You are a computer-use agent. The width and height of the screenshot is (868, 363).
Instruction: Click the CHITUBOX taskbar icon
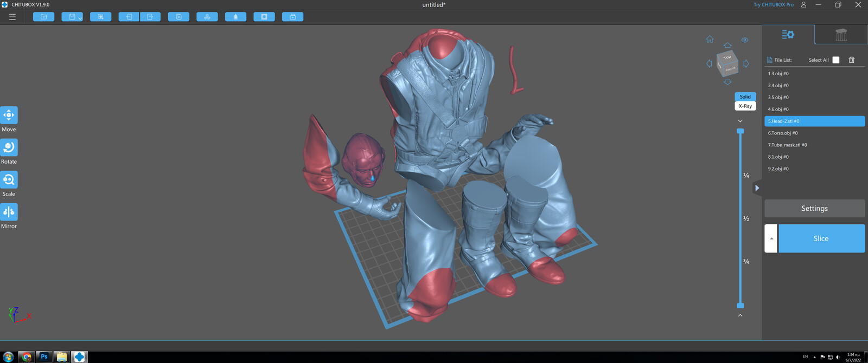click(x=80, y=356)
